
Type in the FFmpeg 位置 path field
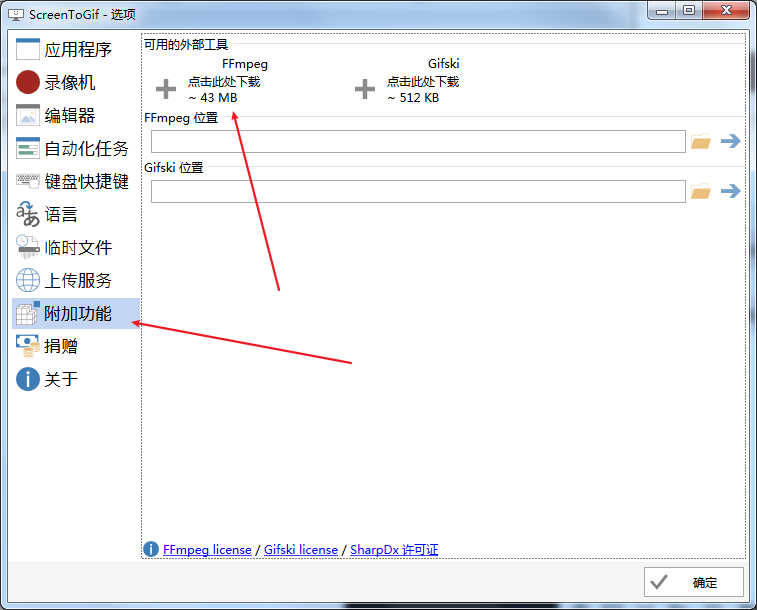[417, 142]
